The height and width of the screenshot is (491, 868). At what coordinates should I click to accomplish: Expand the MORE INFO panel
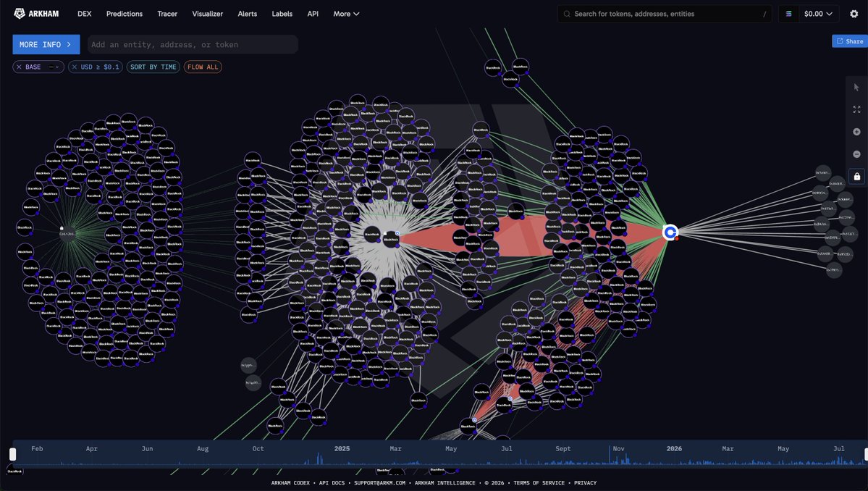click(x=46, y=44)
